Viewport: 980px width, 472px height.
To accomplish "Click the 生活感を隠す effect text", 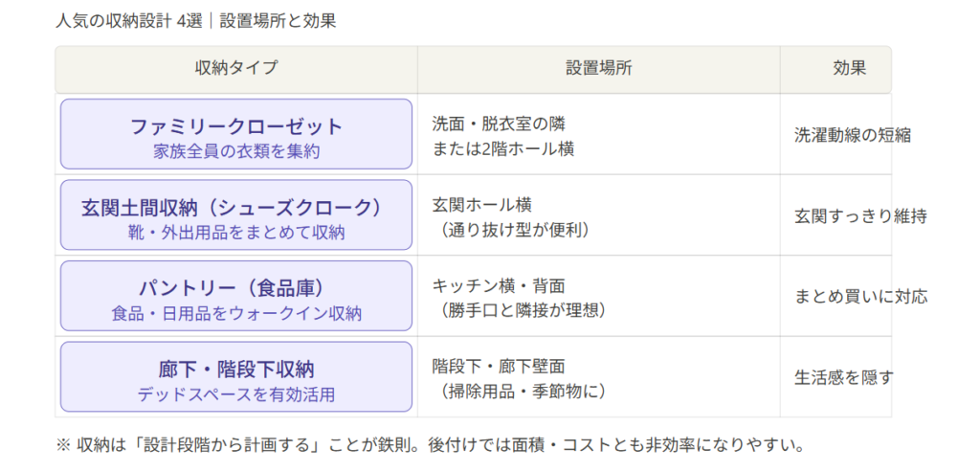I will (843, 377).
